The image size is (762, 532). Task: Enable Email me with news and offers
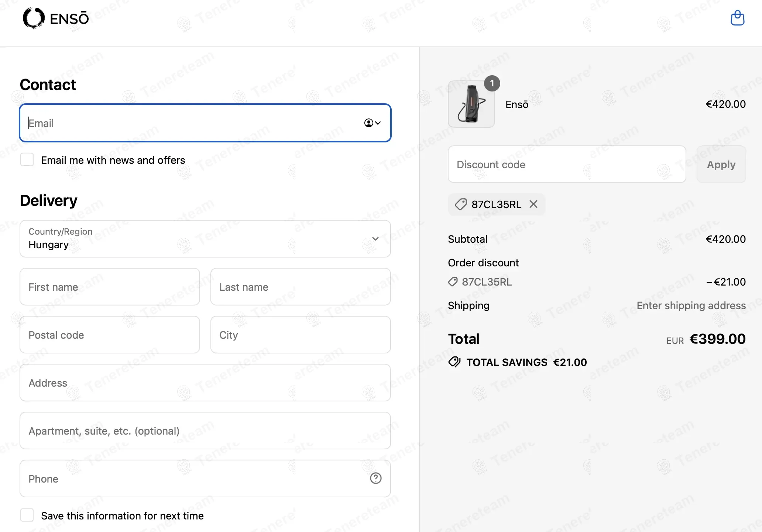(x=27, y=160)
